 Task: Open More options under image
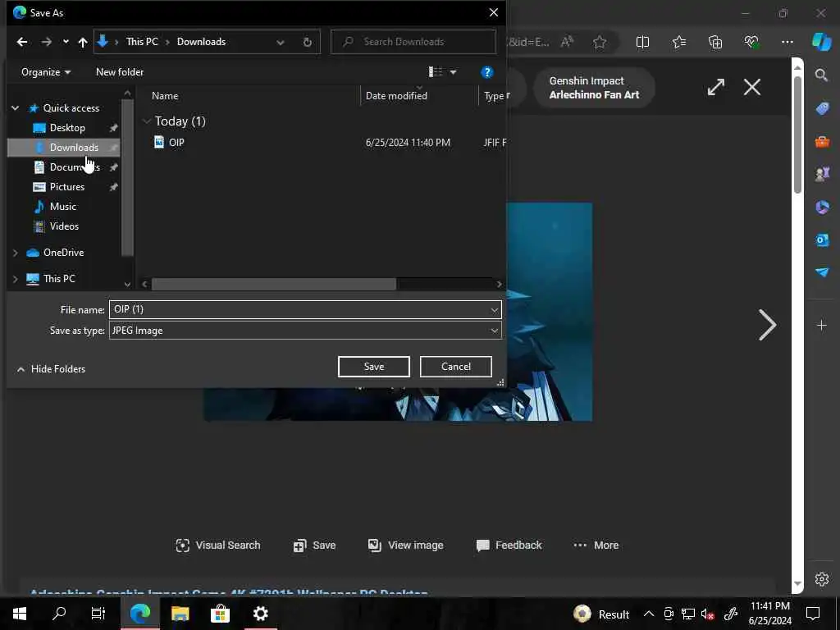(596, 546)
